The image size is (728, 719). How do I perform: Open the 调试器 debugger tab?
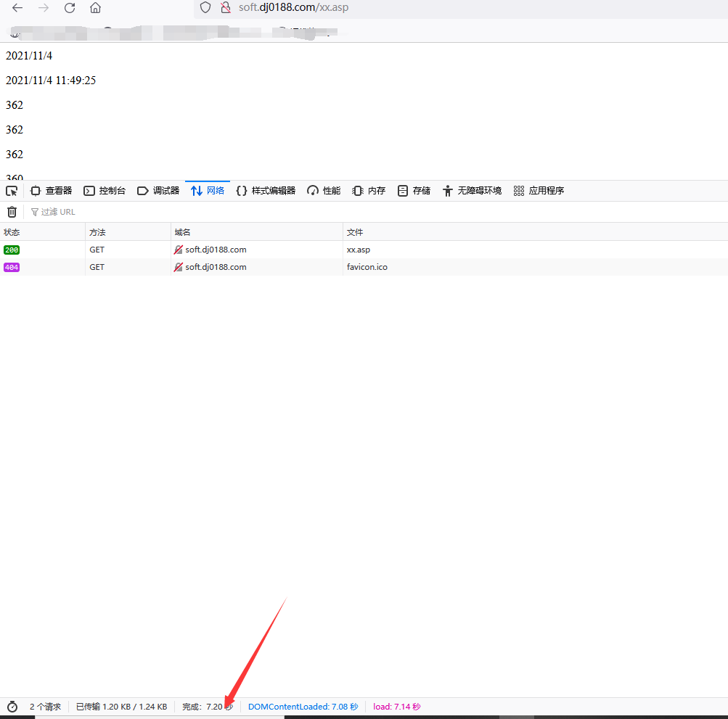[x=158, y=191]
